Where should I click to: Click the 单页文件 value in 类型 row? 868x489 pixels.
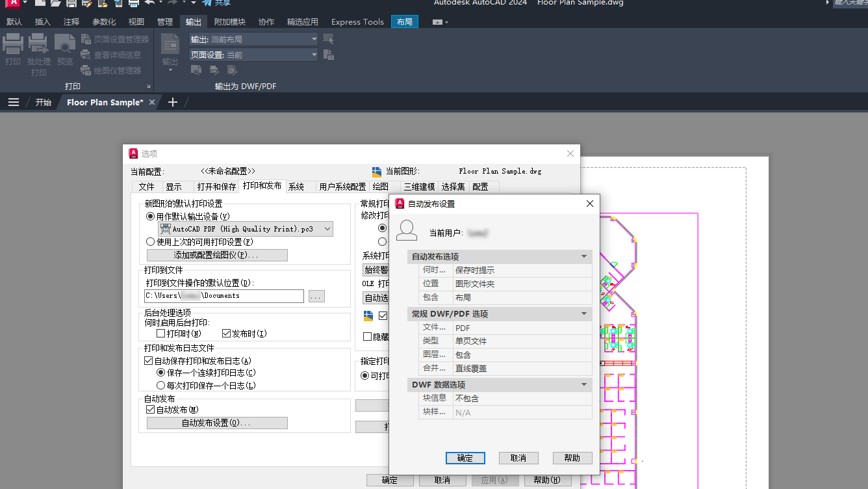(471, 341)
